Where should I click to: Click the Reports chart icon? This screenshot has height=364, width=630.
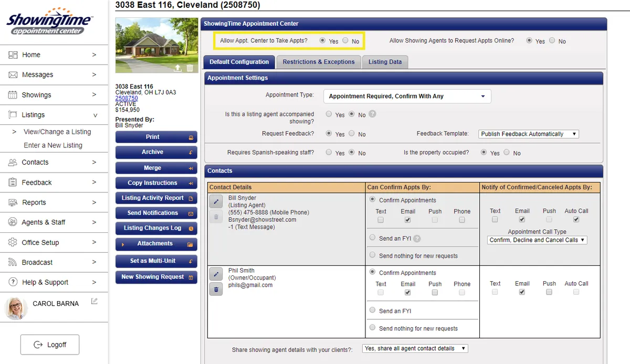pyautogui.click(x=13, y=202)
